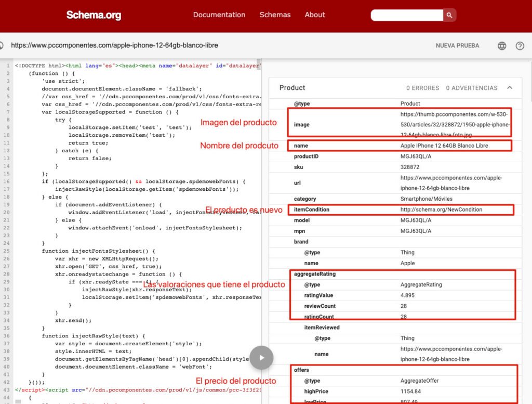This screenshot has height=404, width=532.
Task: Run the test with play button
Action: coord(261,358)
